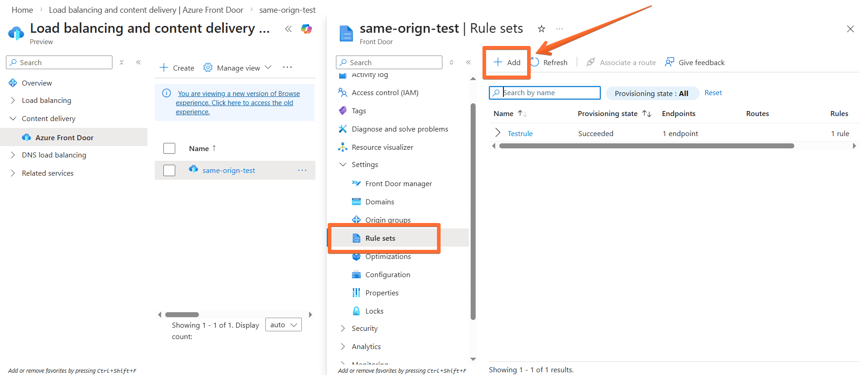Expand the Security section
The image size is (868, 375).
(343, 329)
